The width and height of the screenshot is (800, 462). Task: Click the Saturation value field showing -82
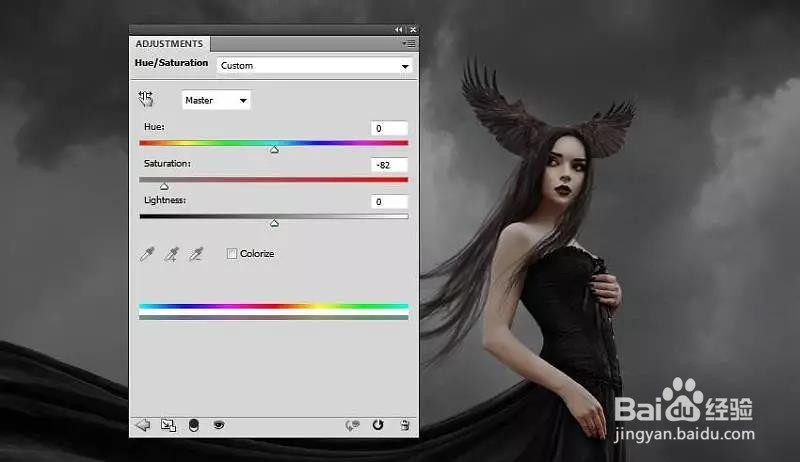coord(389,165)
